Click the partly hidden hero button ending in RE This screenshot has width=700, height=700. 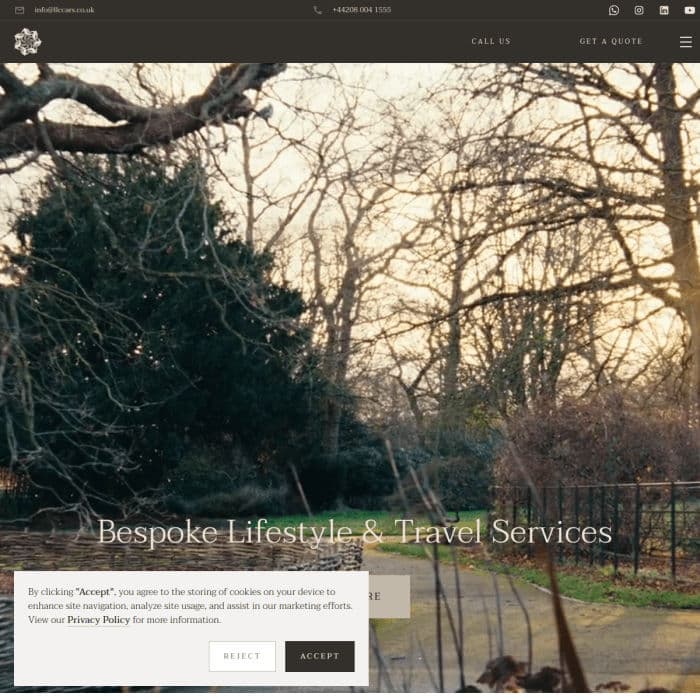[x=389, y=596]
